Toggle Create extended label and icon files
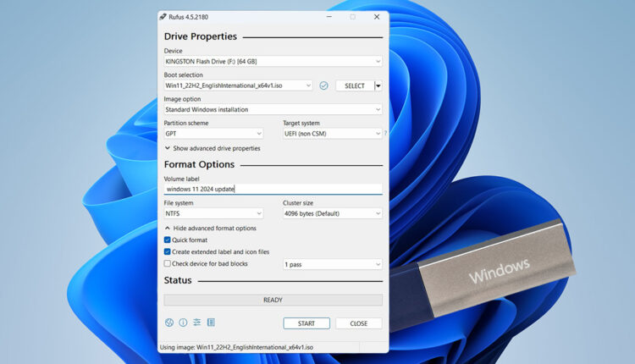Viewport: 635px width, 364px height. pos(168,251)
